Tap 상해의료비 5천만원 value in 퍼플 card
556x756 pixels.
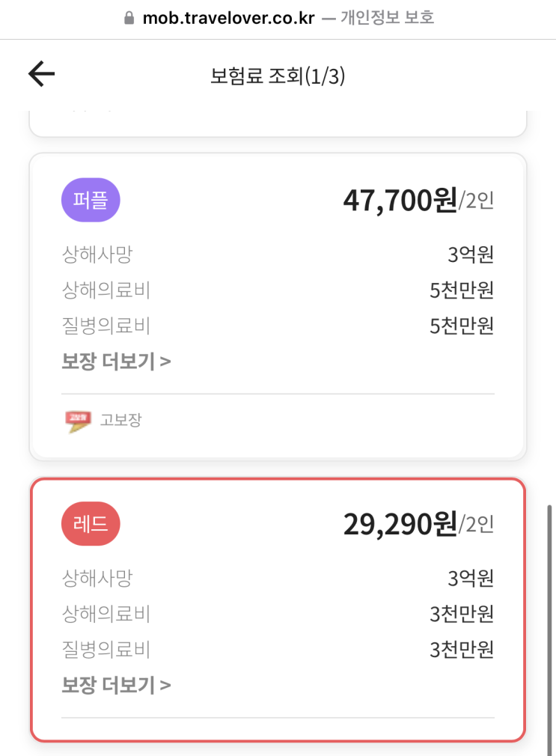tap(462, 290)
